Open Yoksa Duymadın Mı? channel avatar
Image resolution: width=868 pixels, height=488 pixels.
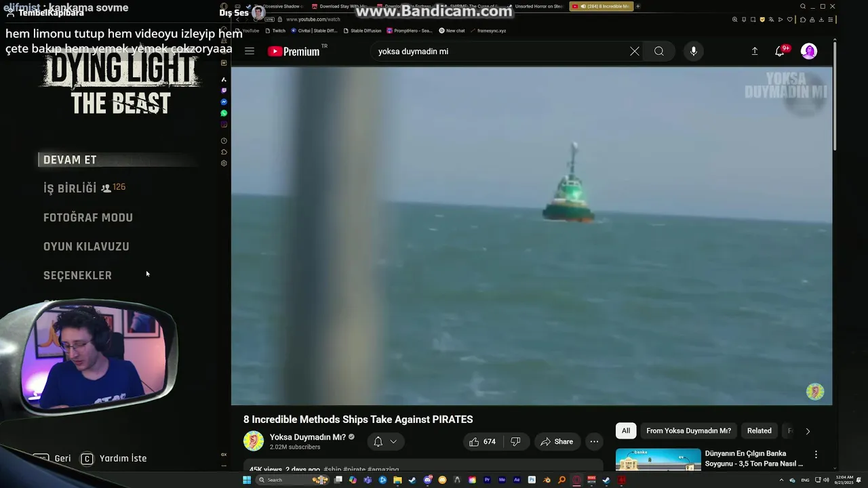point(254,441)
